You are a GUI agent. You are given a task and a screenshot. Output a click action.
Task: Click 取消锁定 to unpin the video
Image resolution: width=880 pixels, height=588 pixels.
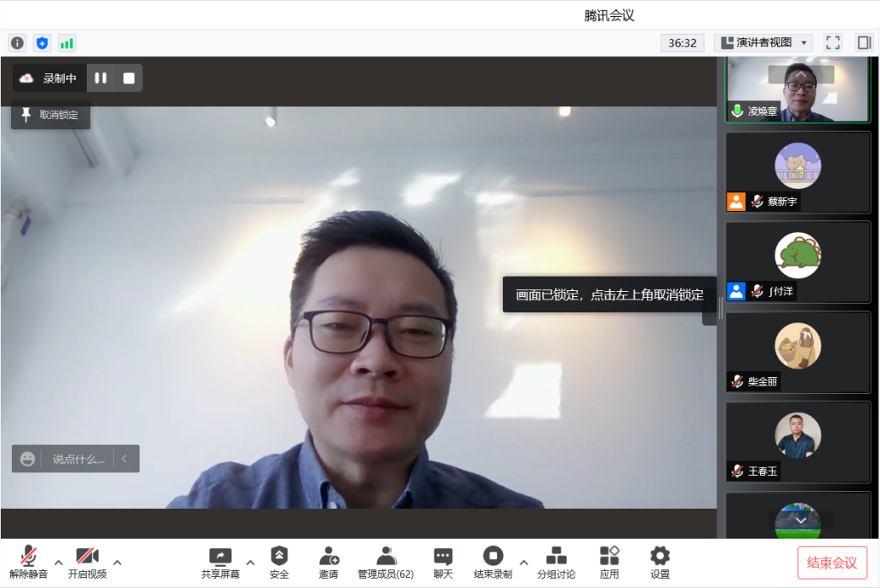point(51,115)
